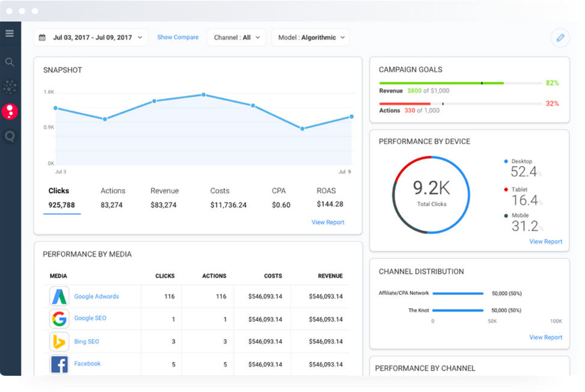Switch to the Revenue metric tab
This screenshot has height=392, width=585.
pos(164,198)
